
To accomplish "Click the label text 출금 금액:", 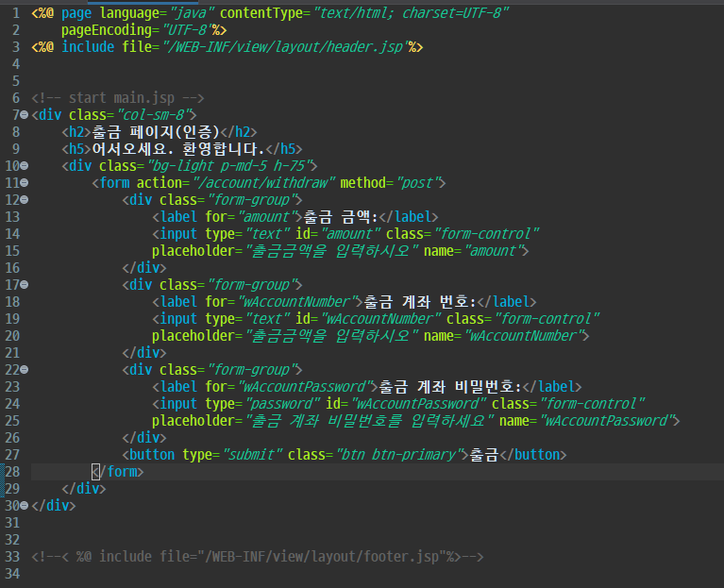I will (341, 217).
